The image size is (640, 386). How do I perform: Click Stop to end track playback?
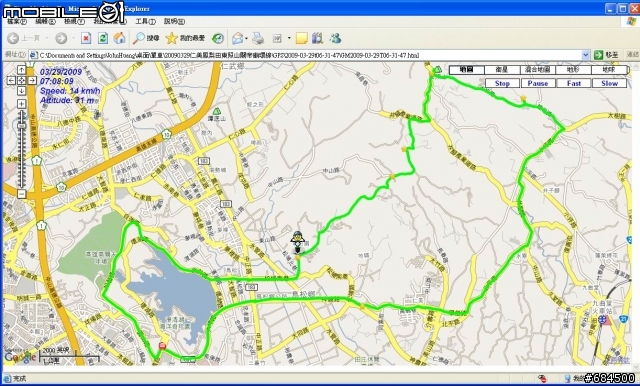coord(502,83)
